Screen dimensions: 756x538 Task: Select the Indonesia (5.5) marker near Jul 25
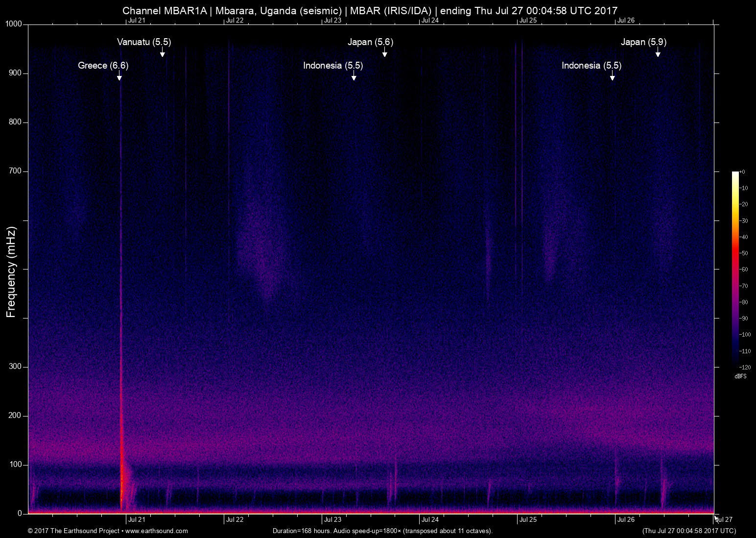(612, 76)
